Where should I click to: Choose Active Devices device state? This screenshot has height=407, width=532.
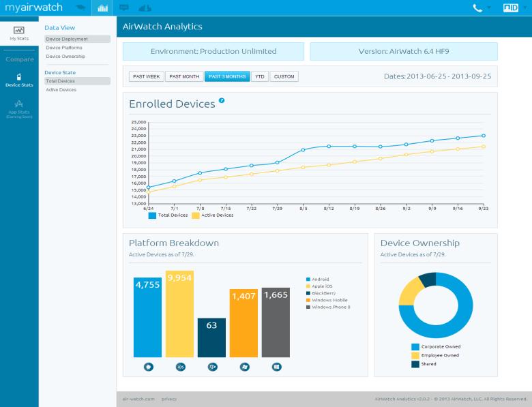pos(61,89)
